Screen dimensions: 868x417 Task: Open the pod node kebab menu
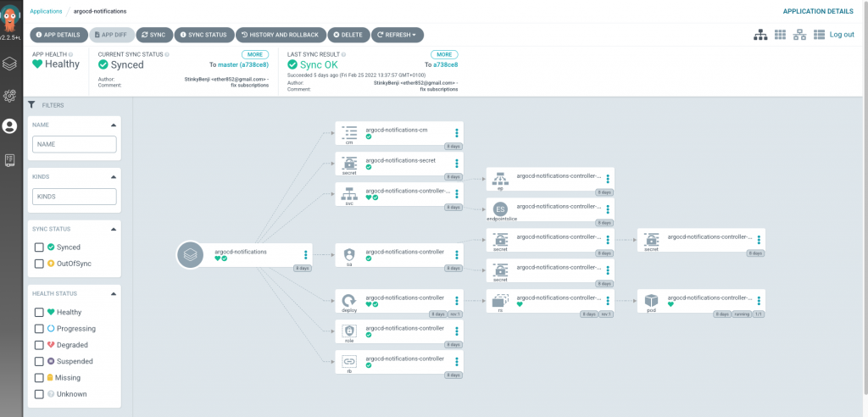coord(759,301)
